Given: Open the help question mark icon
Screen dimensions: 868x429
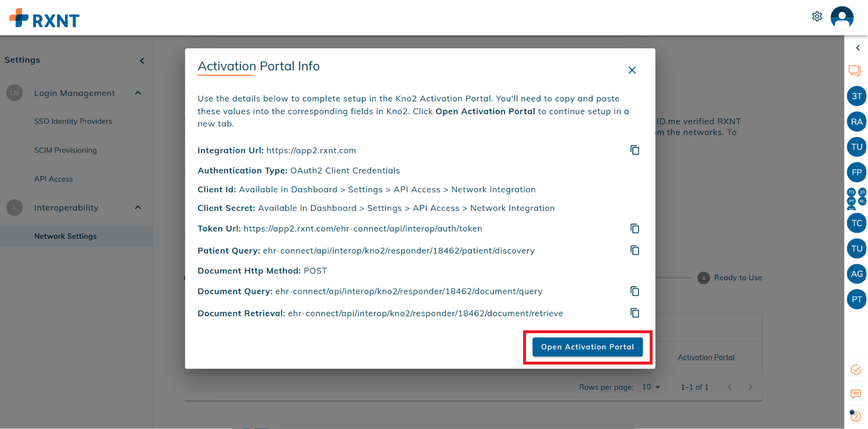Looking at the screenshot, I should (856, 416).
